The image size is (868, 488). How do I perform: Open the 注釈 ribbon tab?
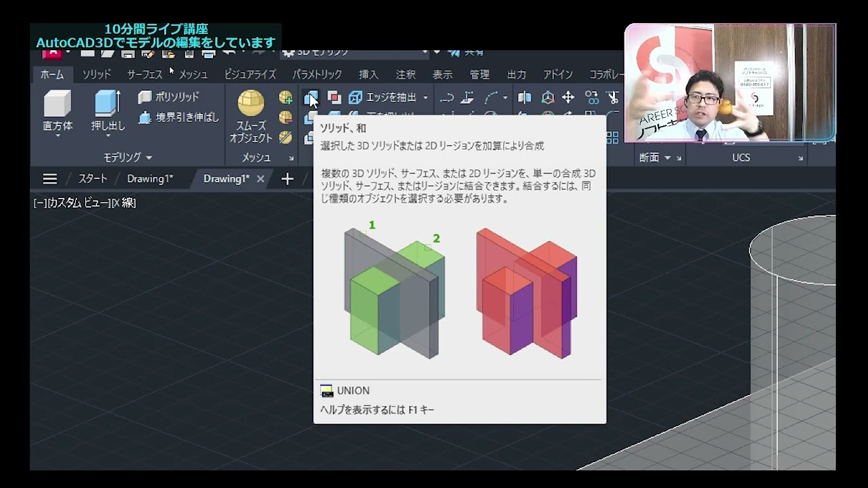[x=406, y=75]
